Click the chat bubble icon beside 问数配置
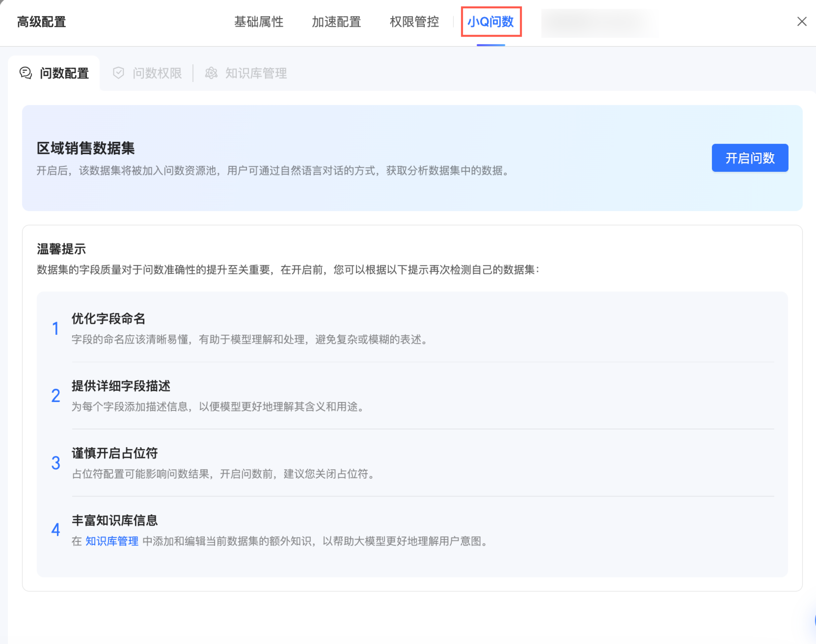 26,73
